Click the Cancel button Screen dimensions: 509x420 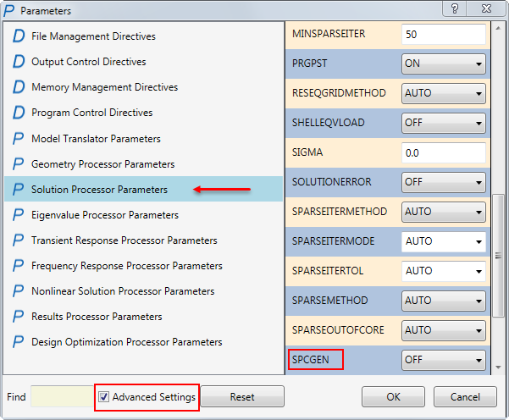(465, 397)
